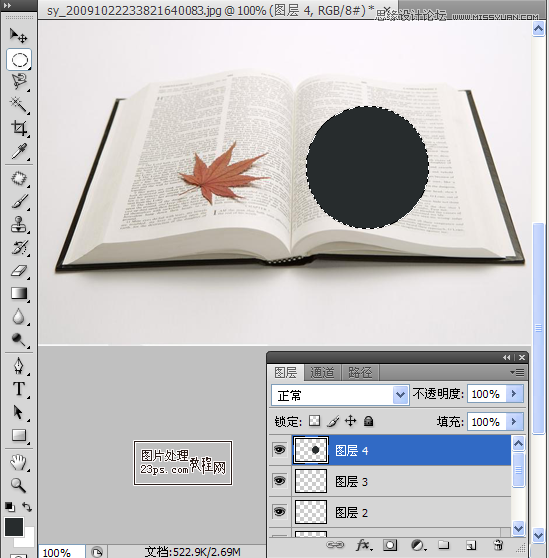Delete the selected layer

(498, 545)
